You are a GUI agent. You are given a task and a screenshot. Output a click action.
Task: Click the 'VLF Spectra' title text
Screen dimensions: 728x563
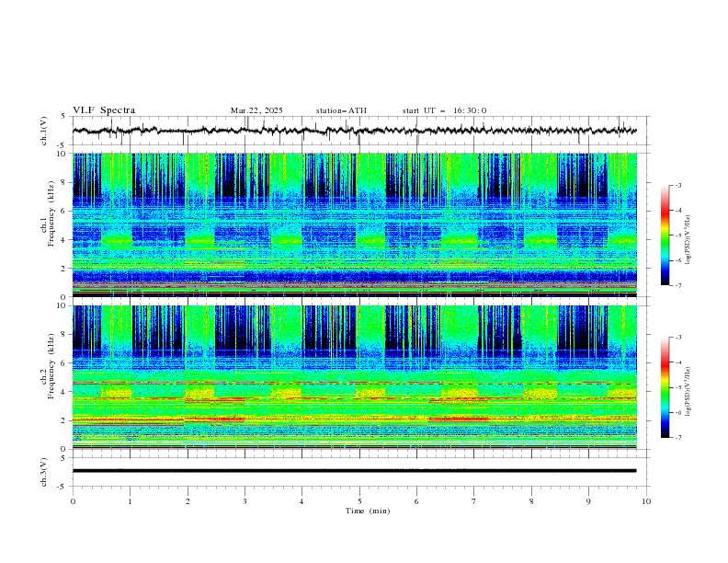pyautogui.click(x=104, y=110)
